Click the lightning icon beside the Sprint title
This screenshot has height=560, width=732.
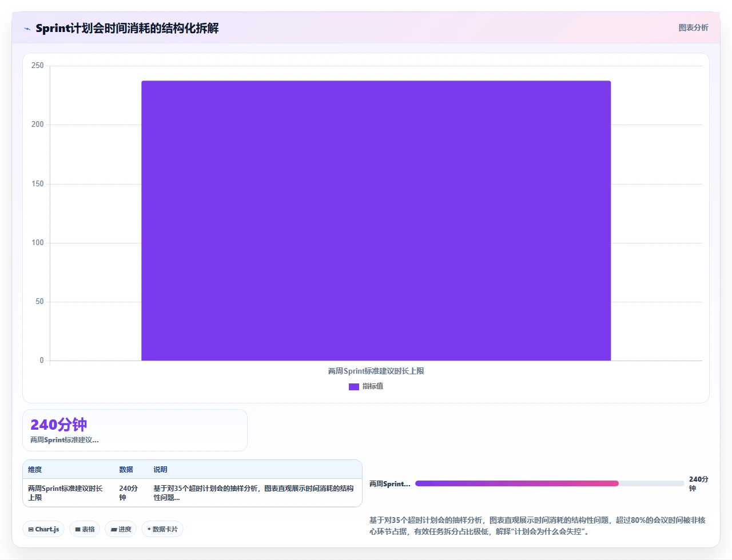click(x=27, y=29)
